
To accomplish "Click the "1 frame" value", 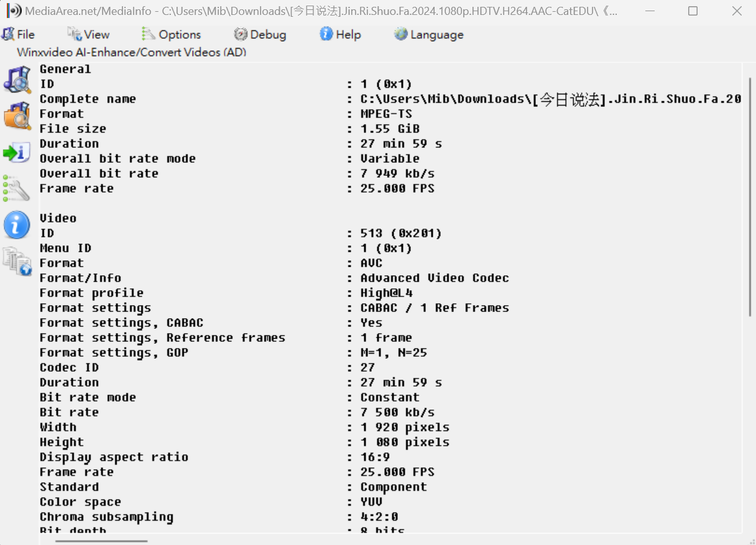I will 386,337.
